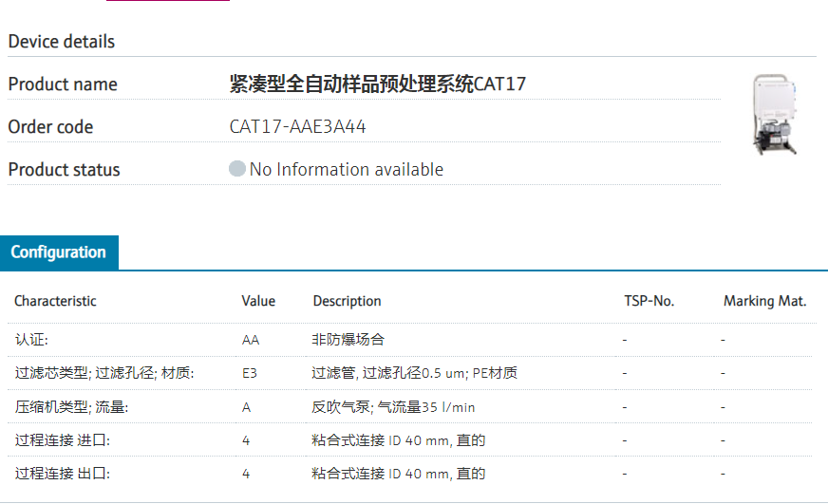Image resolution: width=828 pixels, height=504 pixels.
Task: Click the gray product status indicator dot
Action: coord(237,170)
